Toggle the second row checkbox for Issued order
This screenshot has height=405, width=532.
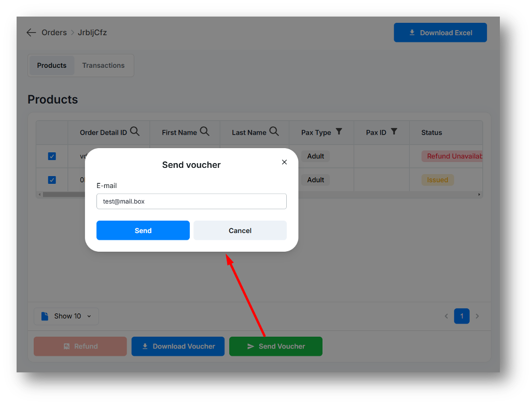point(52,180)
